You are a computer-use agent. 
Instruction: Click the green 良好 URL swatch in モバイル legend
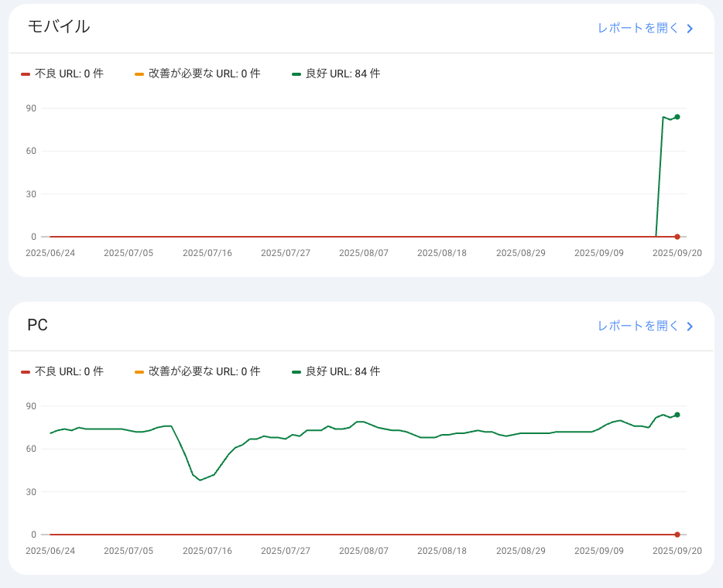(x=296, y=74)
